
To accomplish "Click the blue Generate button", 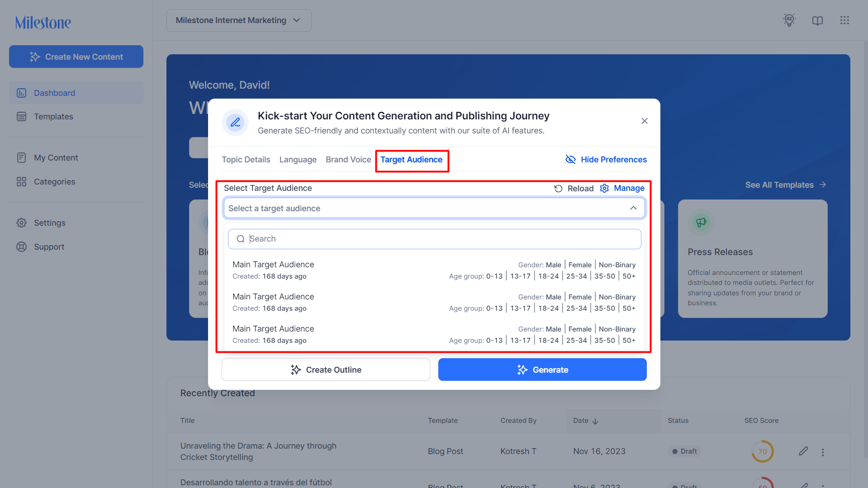I will 542,370.
